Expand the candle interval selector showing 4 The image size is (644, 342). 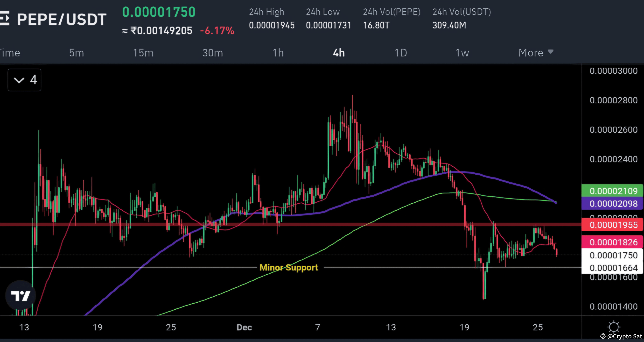pos(24,80)
